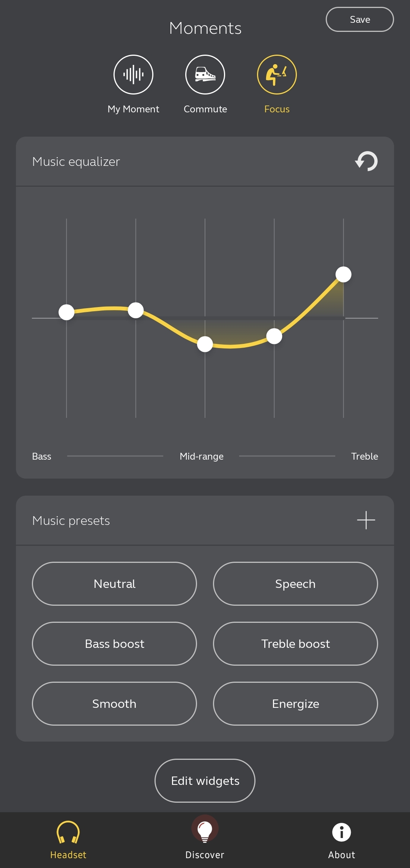Open Edit widgets
This screenshot has height=868, width=410.
205,781
